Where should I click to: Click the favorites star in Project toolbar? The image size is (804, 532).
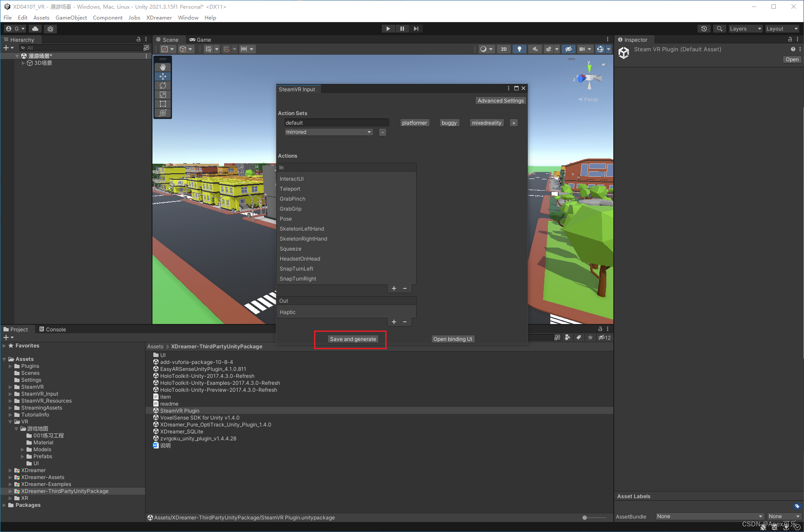click(x=590, y=337)
